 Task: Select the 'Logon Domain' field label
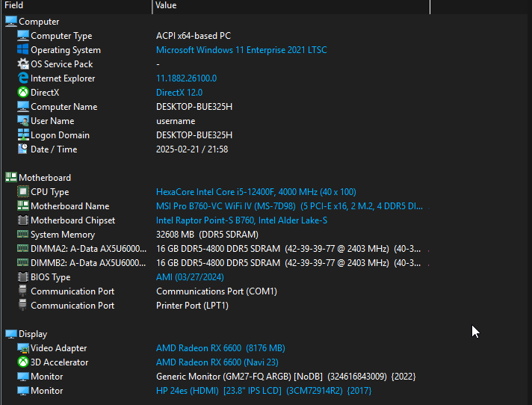pyautogui.click(x=60, y=135)
